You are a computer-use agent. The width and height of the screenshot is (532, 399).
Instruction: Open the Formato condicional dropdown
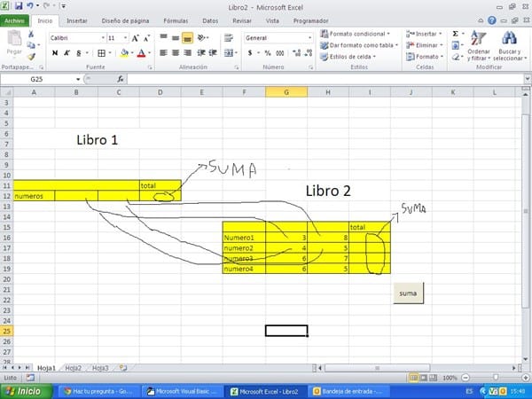[358, 34]
